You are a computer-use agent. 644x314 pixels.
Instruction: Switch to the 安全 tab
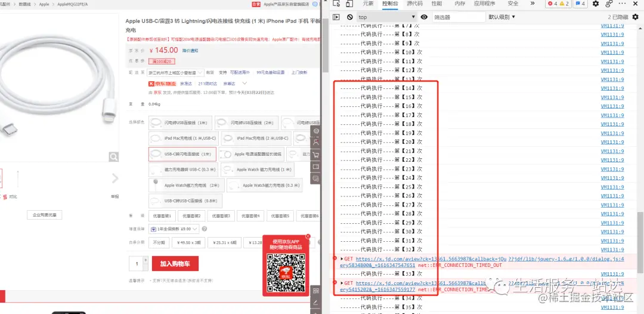click(513, 4)
